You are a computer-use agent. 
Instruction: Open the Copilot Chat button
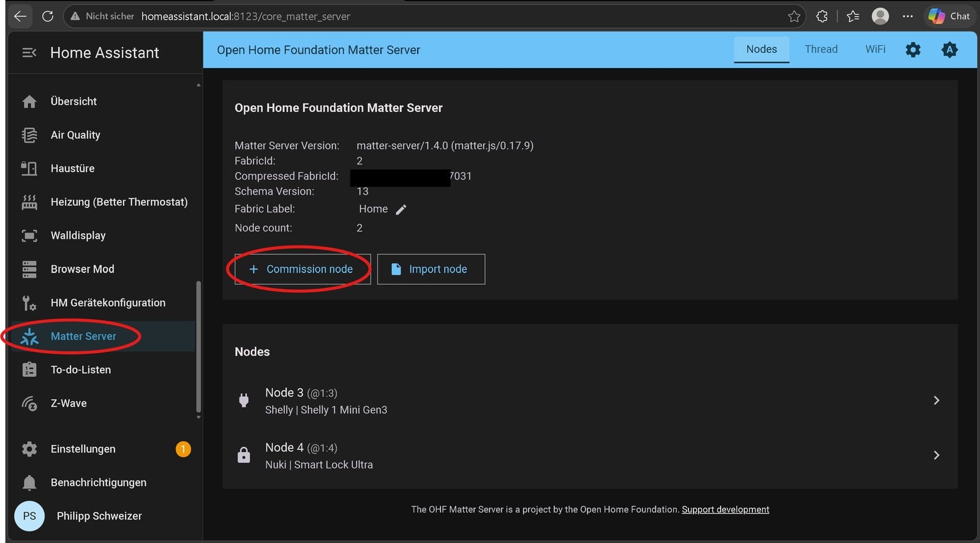coord(949,17)
